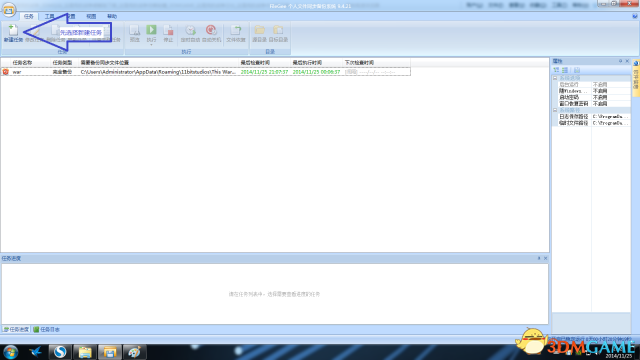The width and height of the screenshot is (640, 360).
Task: Click the 需要备份同步文件位置 column header
Action: pyautogui.click(x=105, y=62)
